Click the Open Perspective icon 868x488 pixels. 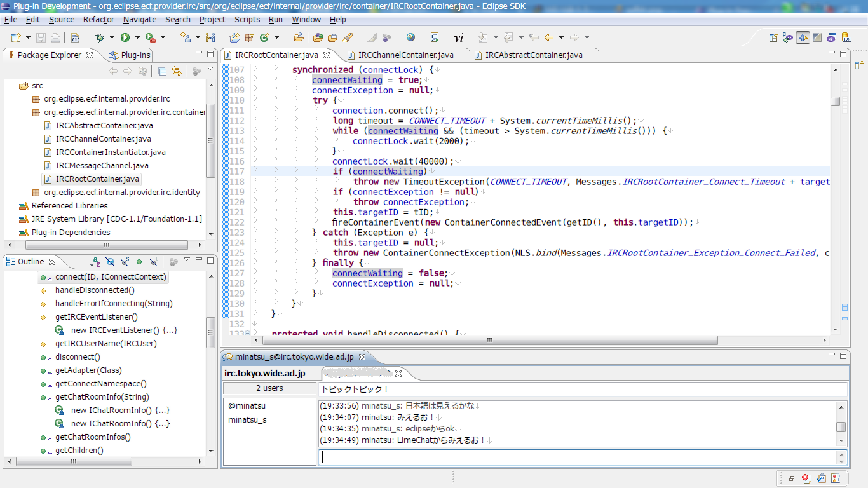click(773, 37)
